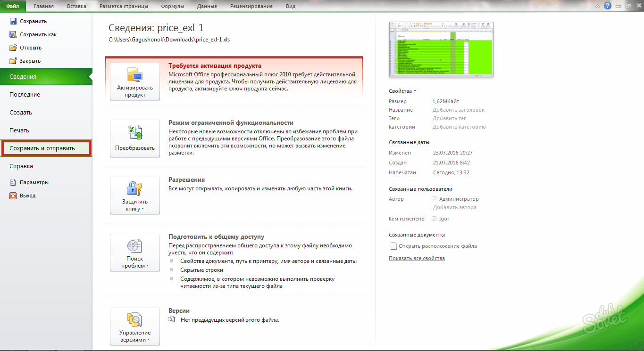Click the Сохранить save icon in sidebar

[x=13, y=21]
